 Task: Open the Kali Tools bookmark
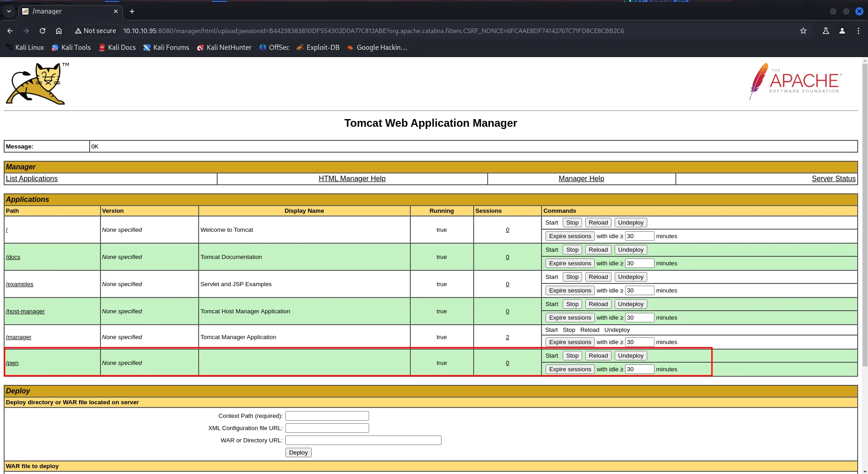point(71,48)
